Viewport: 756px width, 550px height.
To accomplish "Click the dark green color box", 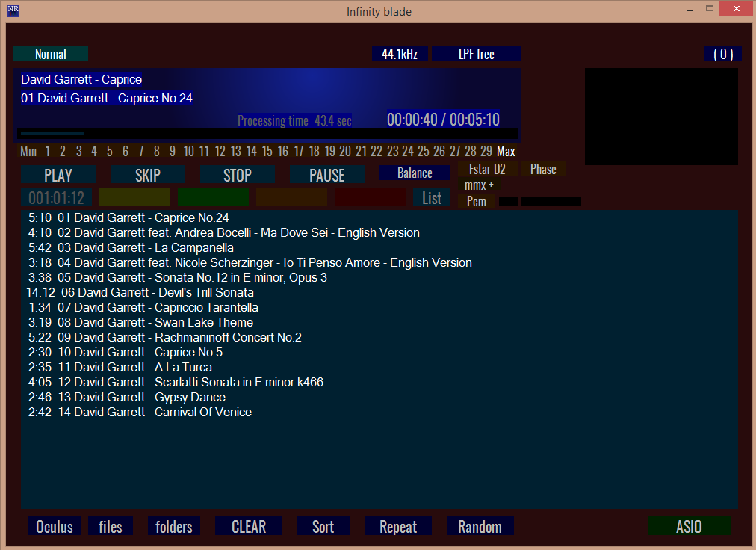I will coord(213,197).
